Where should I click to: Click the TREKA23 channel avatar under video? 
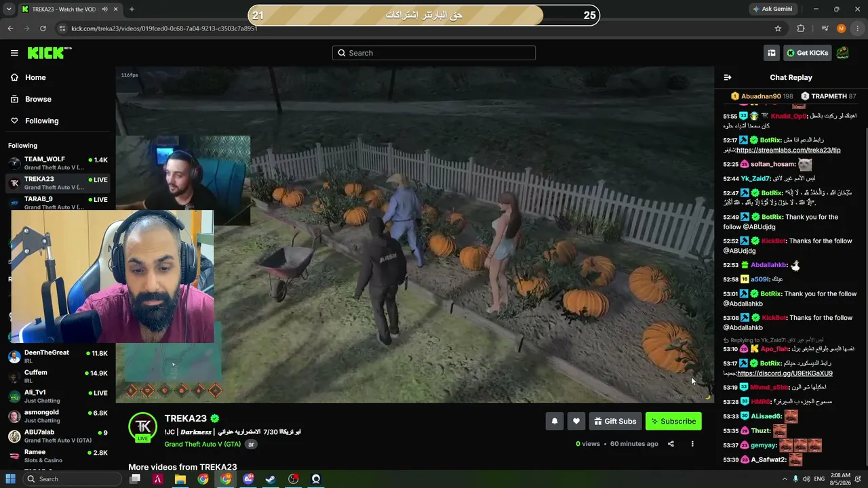coord(142,426)
